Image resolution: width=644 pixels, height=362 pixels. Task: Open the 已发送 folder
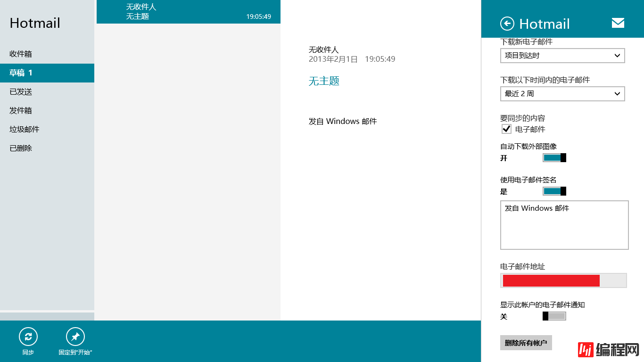[47, 92]
